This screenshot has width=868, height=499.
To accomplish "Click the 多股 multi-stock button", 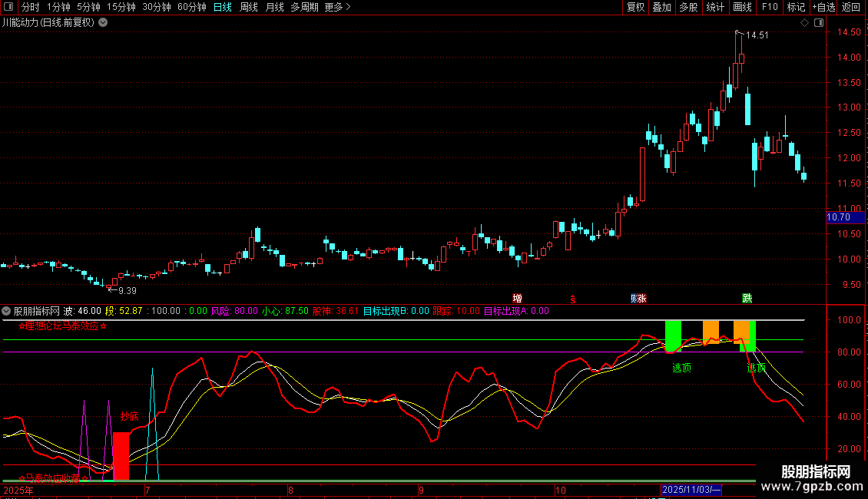I will click(x=688, y=7).
